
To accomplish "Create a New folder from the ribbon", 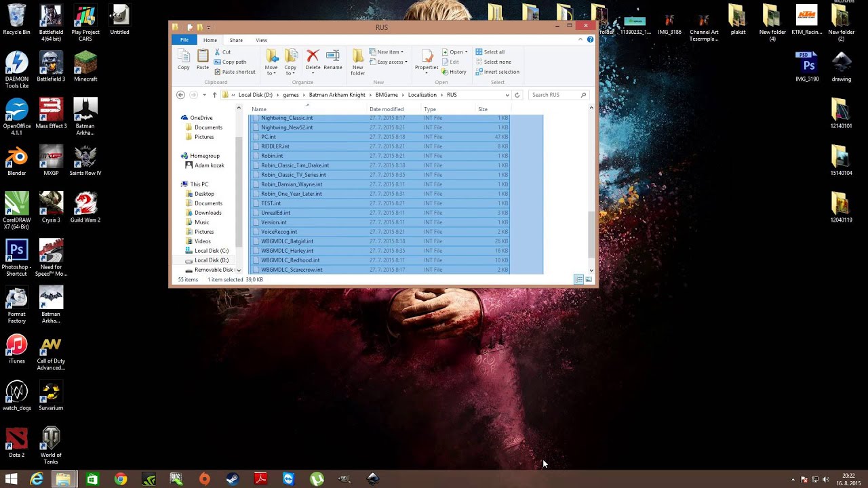I will pyautogui.click(x=358, y=62).
